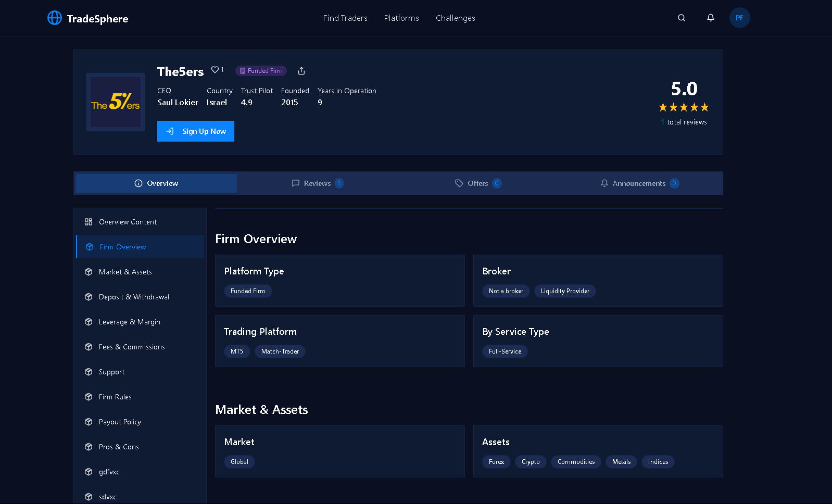Click the total reviews link

(x=684, y=122)
